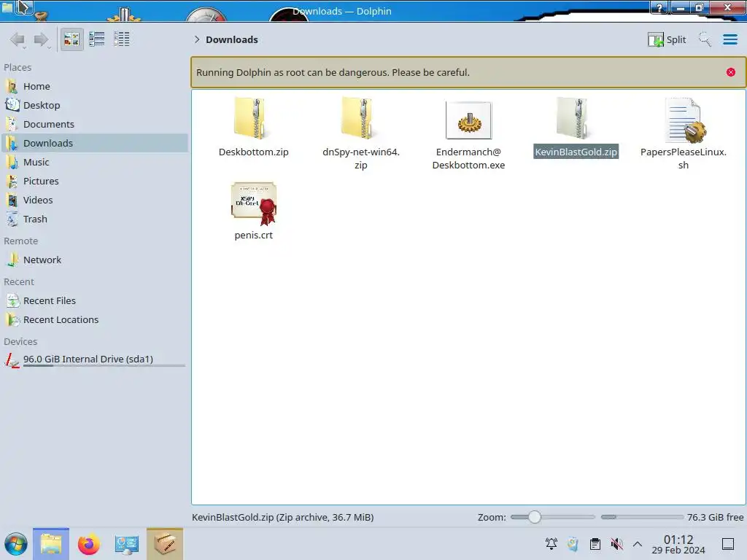Open Recent Locations entry
The height and width of the screenshot is (560, 747).
point(95,320)
